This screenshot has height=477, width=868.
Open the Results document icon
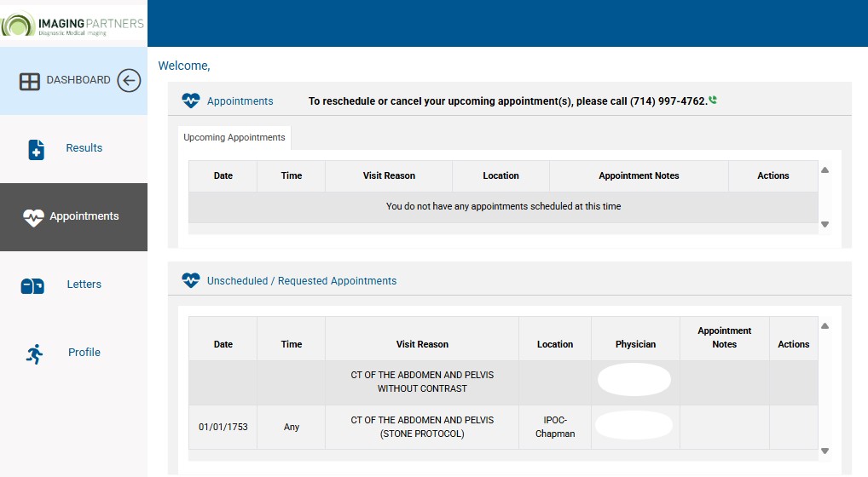37,150
